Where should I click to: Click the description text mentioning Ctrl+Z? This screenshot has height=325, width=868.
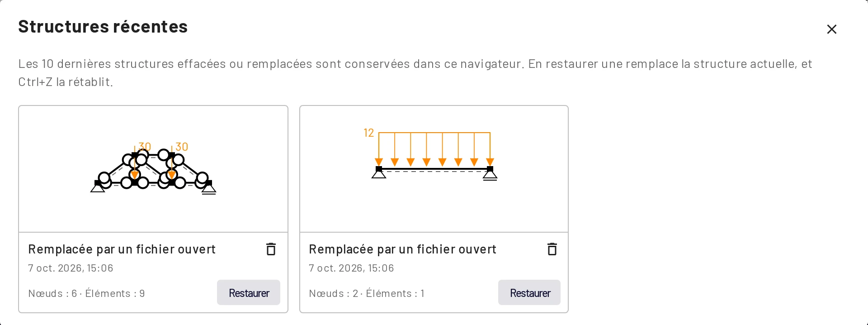pyautogui.click(x=415, y=72)
